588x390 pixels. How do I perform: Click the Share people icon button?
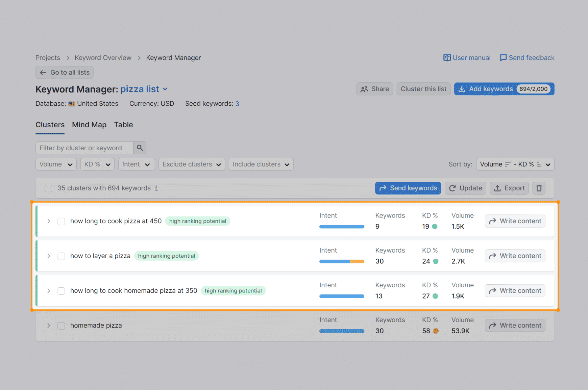[x=374, y=89]
